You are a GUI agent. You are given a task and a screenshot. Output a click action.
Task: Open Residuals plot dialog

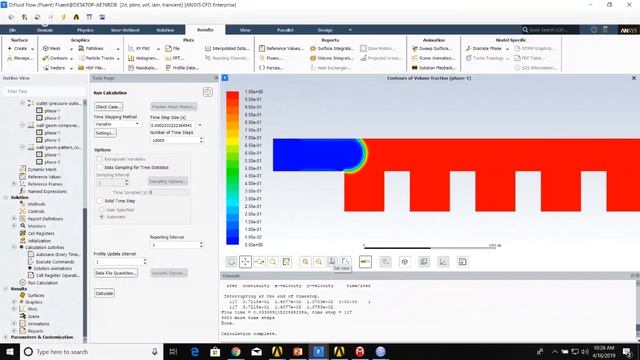(x=142, y=68)
